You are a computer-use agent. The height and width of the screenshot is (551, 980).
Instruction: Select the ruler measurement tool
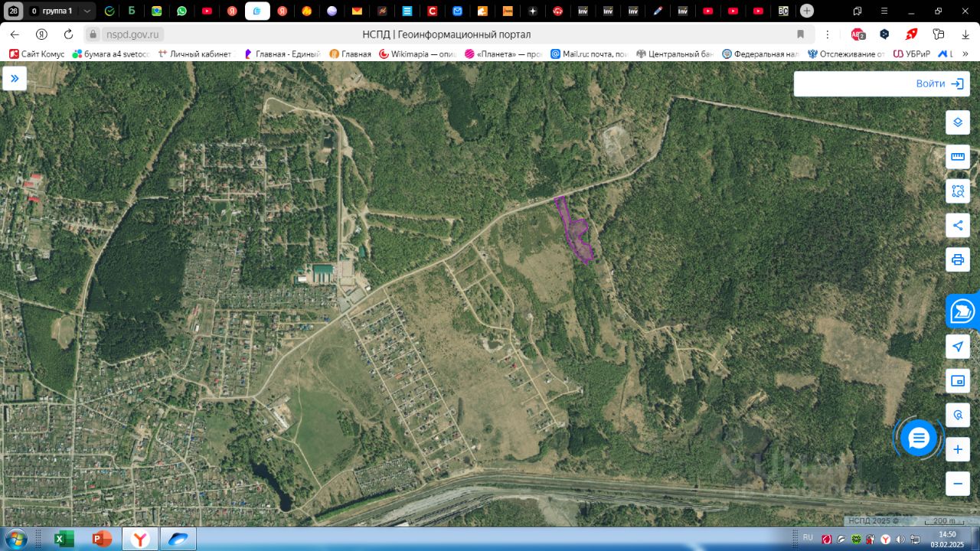click(x=958, y=157)
